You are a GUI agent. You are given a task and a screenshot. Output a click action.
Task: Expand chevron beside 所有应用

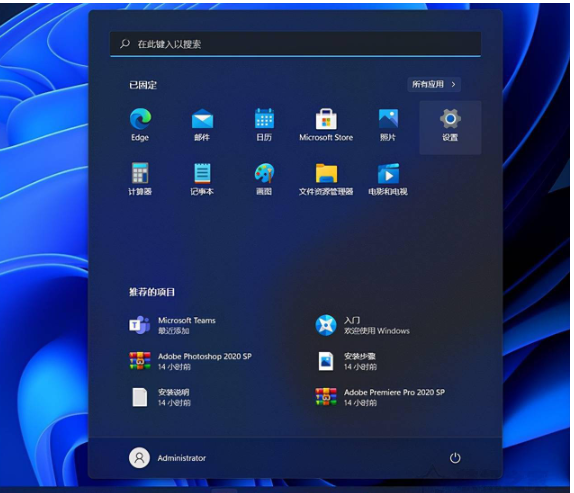454,85
